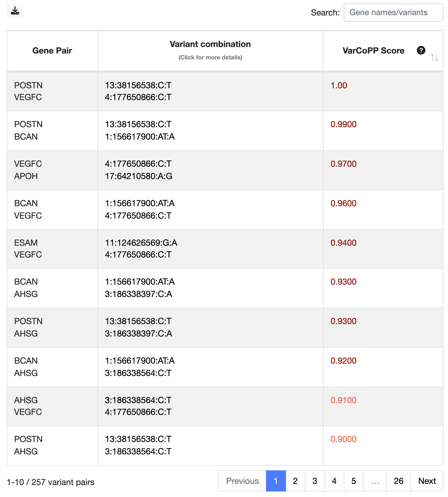Go to page 4 of results
The image size is (448, 497).
tap(334, 481)
